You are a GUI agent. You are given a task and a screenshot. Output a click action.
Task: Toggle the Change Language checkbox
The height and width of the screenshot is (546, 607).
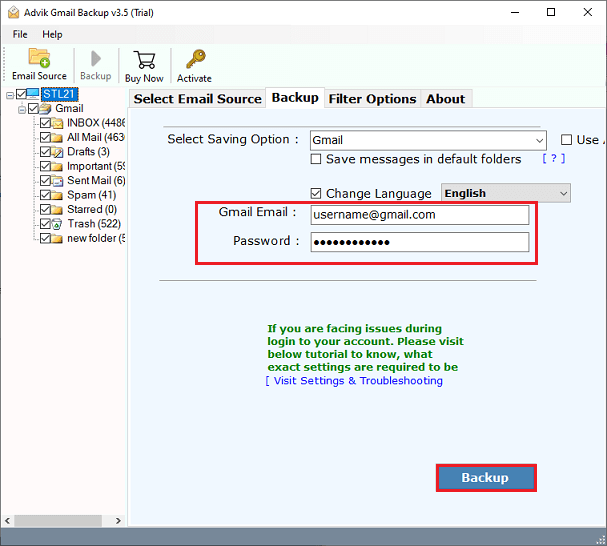316,193
